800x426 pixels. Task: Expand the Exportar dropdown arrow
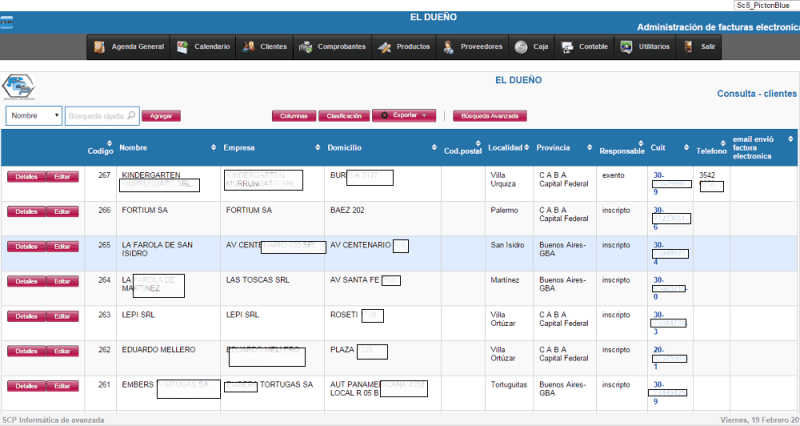[x=424, y=116]
